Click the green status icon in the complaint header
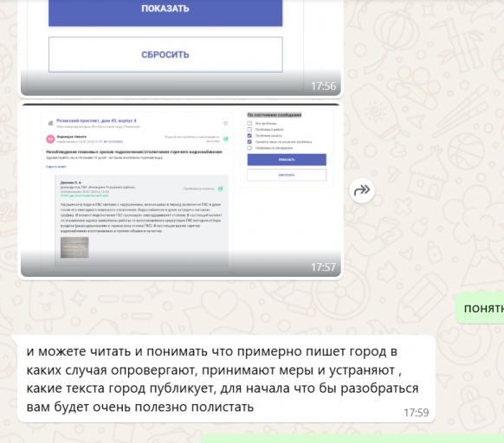Image resolution: width=504 pixels, height=443 pixels. (226, 138)
